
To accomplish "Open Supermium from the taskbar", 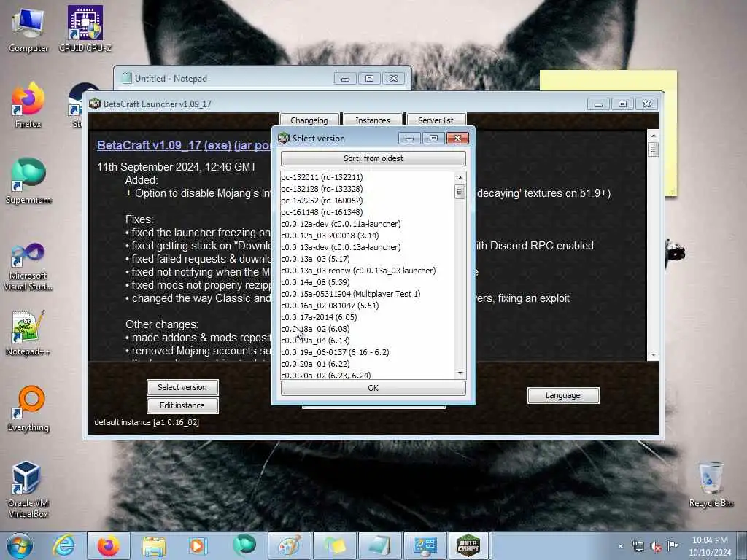I will click(244, 545).
